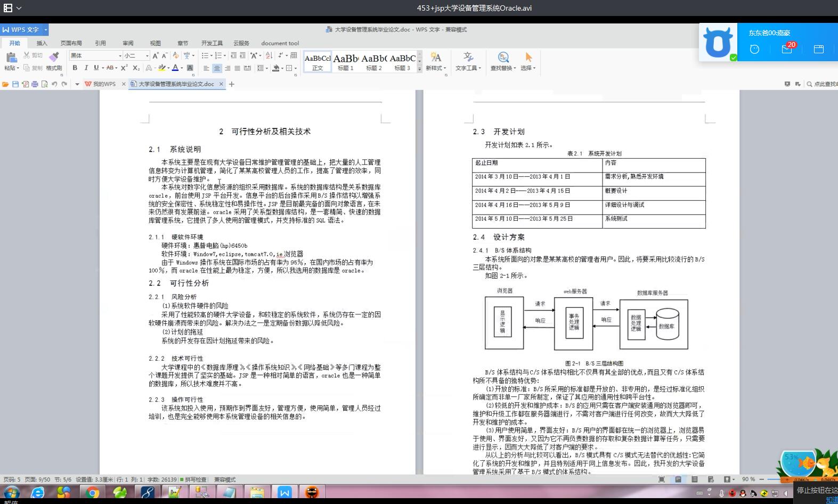Click the text highlight color swatch
Viewport: 838px width, 504px height.
[161, 68]
